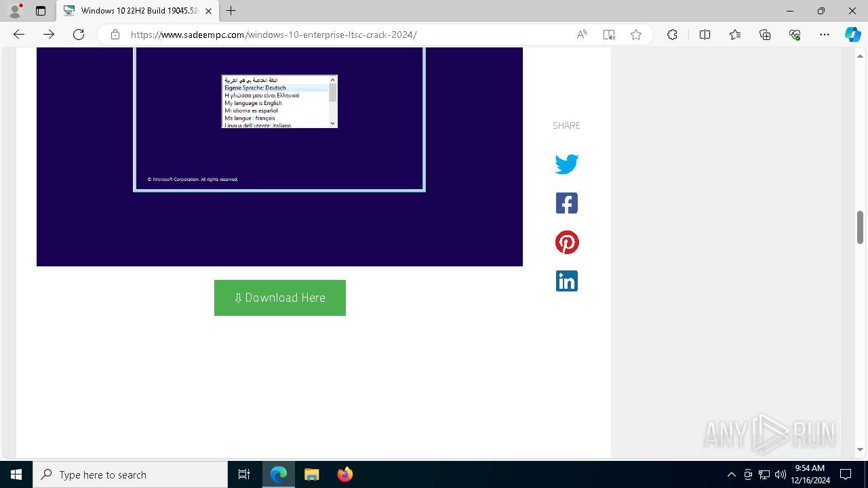Screen dimensions: 868x488
Task: Open a new tab
Action: click(x=231, y=11)
